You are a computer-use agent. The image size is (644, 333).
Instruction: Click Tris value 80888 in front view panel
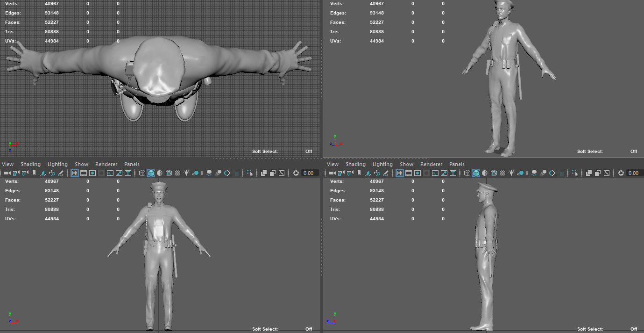coord(52,210)
